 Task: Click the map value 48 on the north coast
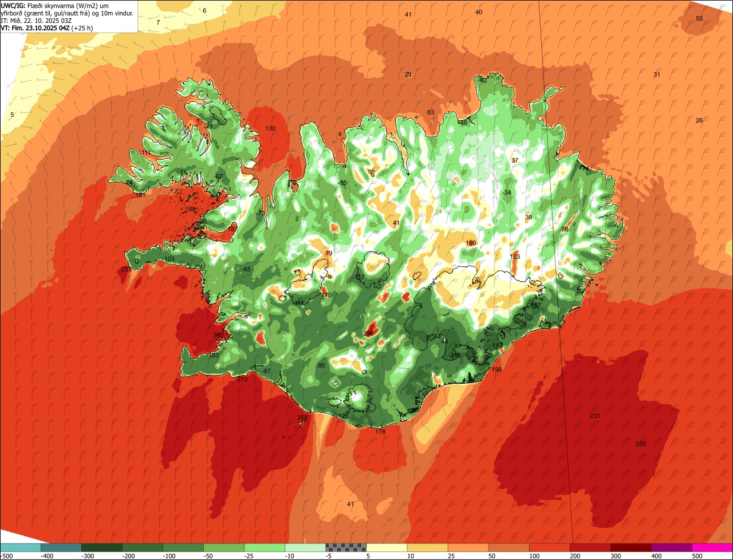pos(464,123)
